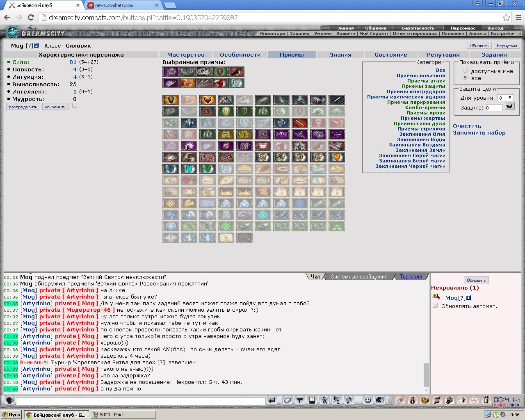Switch to the Торговля chat tab

tap(411, 277)
